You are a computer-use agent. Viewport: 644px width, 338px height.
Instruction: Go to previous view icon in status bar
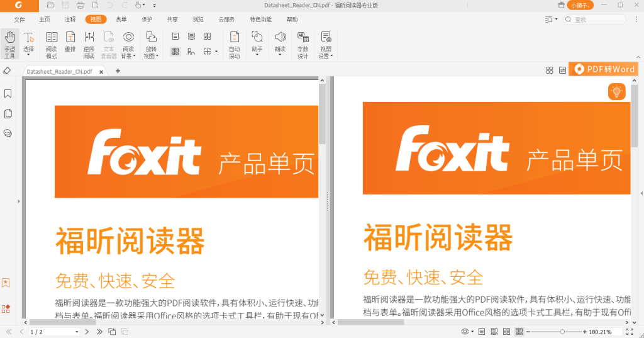[x=112, y=332]
